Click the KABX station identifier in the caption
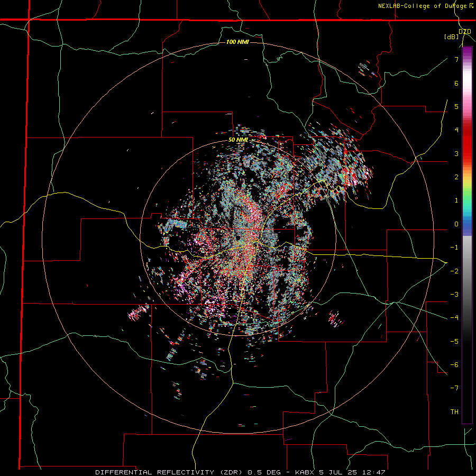This screenshot has width=476, height=476. 305,472
